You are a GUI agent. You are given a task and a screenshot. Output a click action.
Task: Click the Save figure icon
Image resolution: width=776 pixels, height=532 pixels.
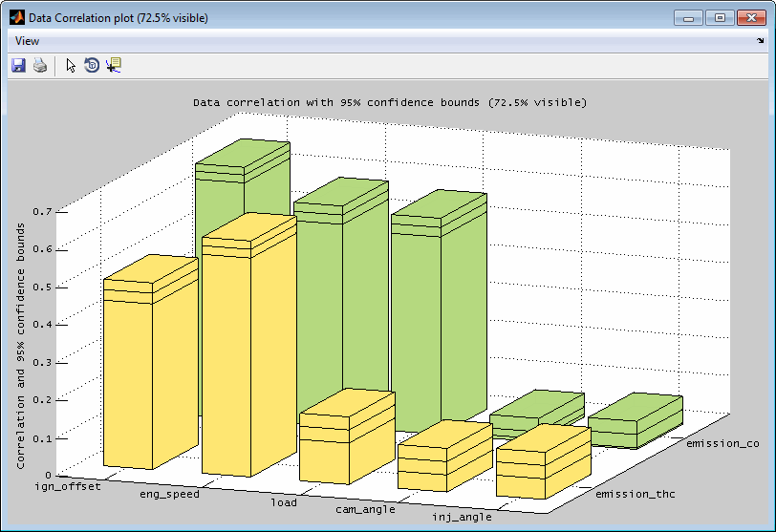click(18, 66)
